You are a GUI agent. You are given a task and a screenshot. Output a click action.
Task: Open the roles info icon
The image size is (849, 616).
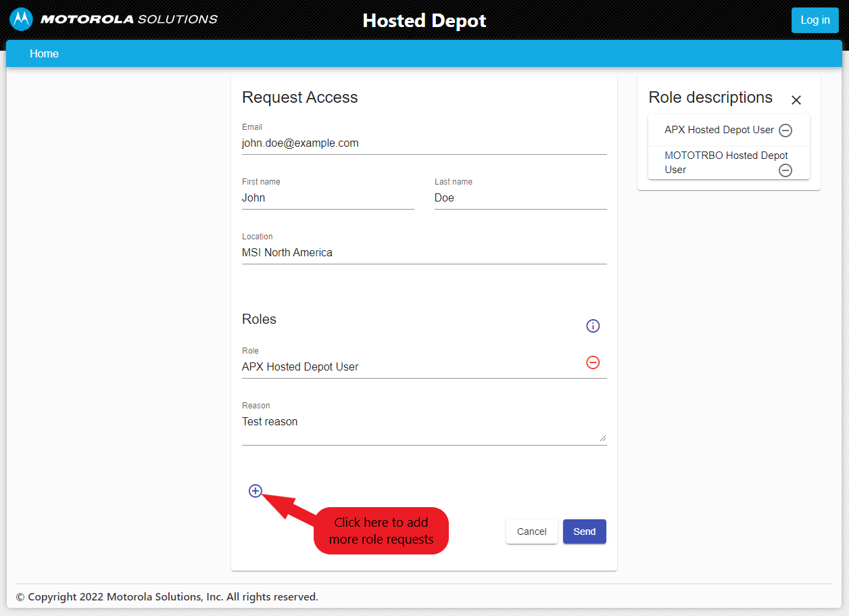[593, 326]
